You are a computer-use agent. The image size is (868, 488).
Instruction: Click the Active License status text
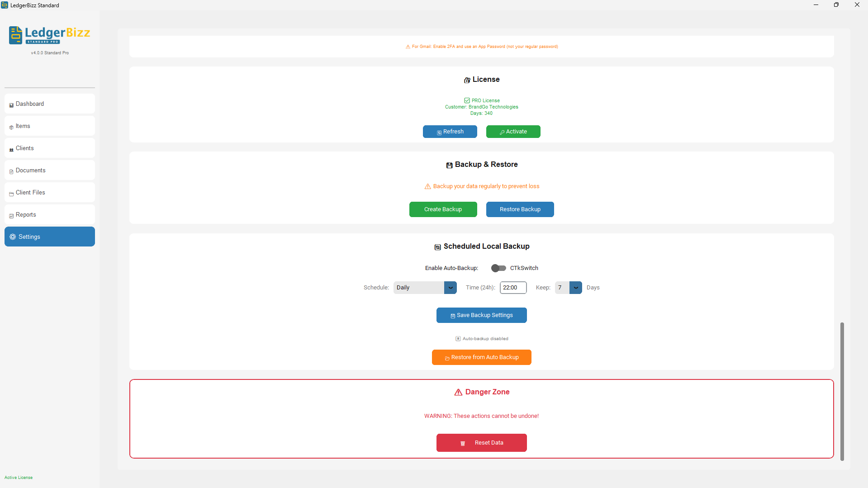19,478
